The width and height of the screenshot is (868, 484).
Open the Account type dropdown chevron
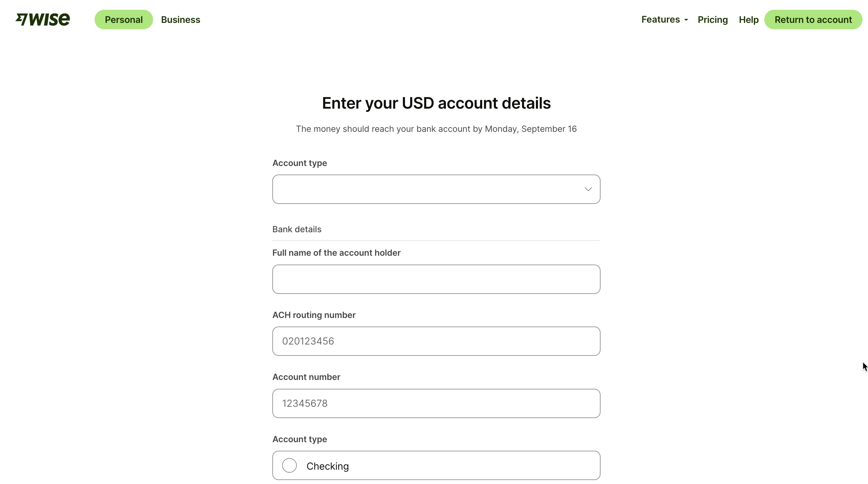(x=588, y=189)
